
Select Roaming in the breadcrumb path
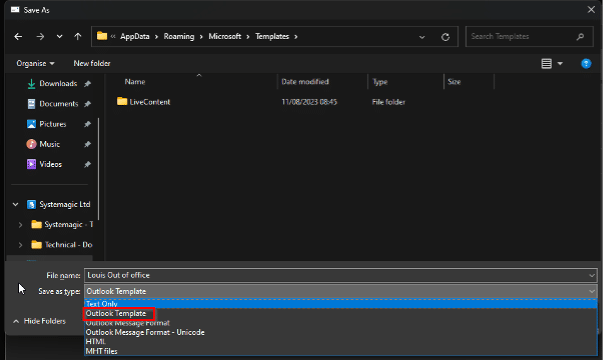[179, 37]
